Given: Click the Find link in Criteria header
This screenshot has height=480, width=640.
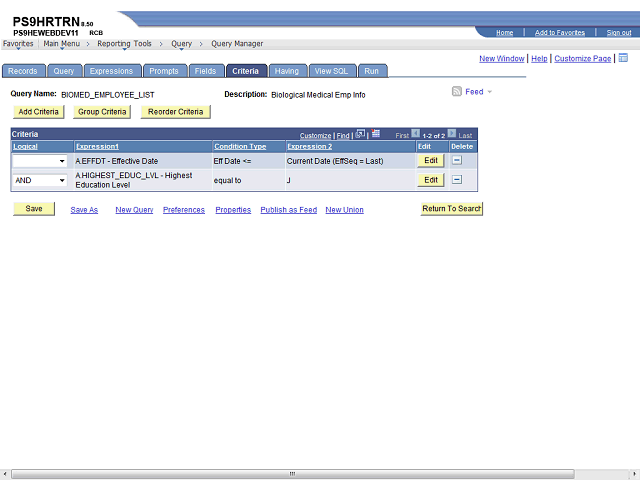Looking at the screenshot, I should pos(343,136).
